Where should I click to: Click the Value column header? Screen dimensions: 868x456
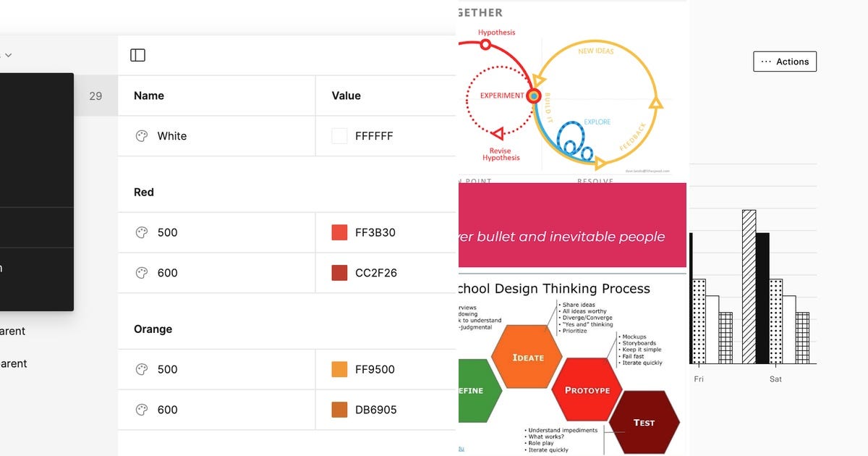346,96
